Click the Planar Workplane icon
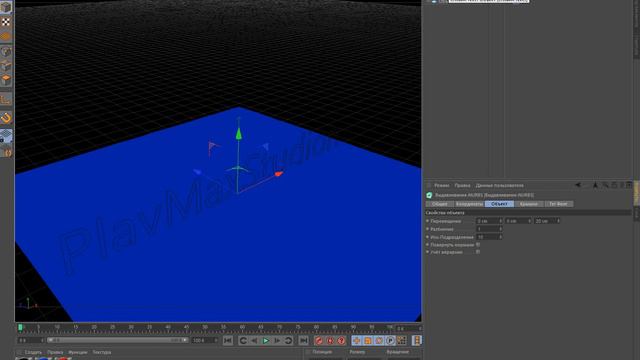 click(x=7, y=153)
